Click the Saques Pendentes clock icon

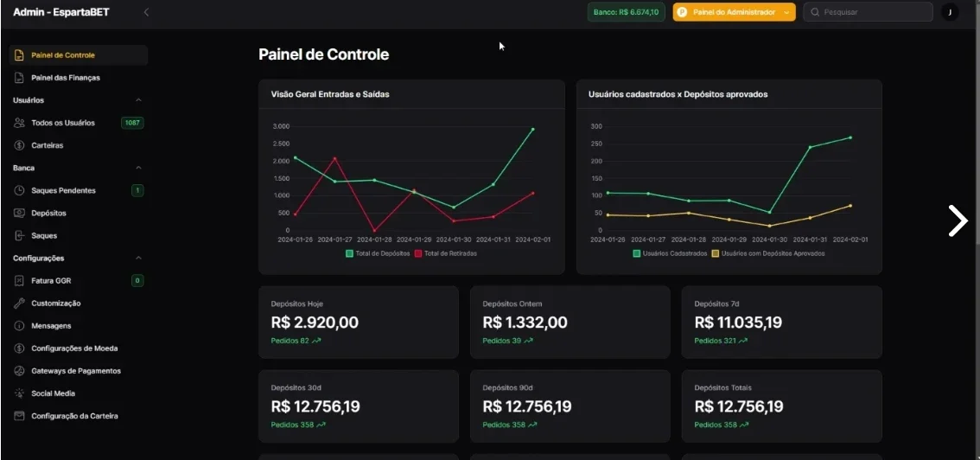pos(19,190)
